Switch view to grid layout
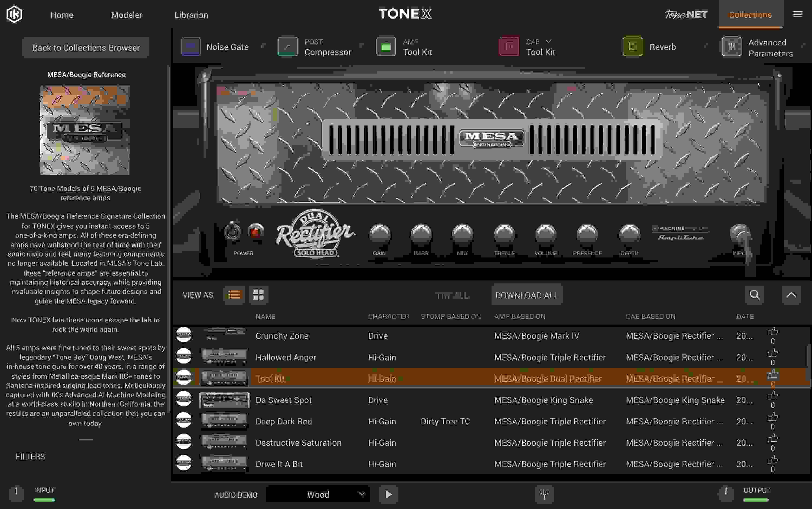The height and width of the screenshot is (509, 812). [x=259, y=294]
